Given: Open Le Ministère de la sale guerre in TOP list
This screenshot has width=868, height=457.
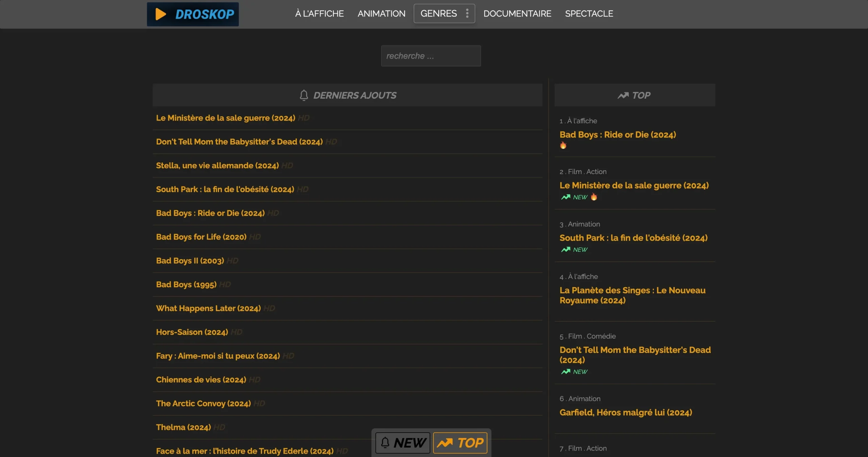Looking at the screenshot, I should pyautogui.click(x=634, y=185).
